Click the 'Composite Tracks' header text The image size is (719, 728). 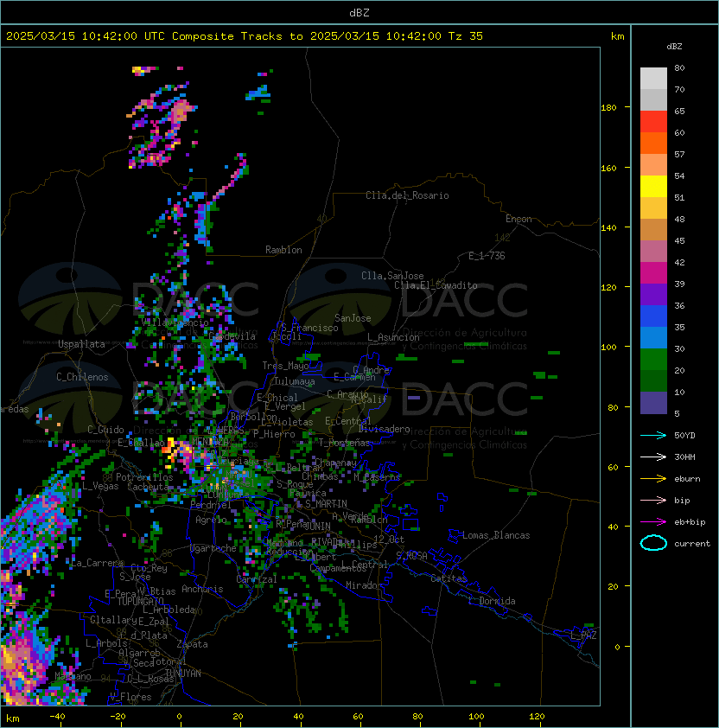click(x=227, y=36)
